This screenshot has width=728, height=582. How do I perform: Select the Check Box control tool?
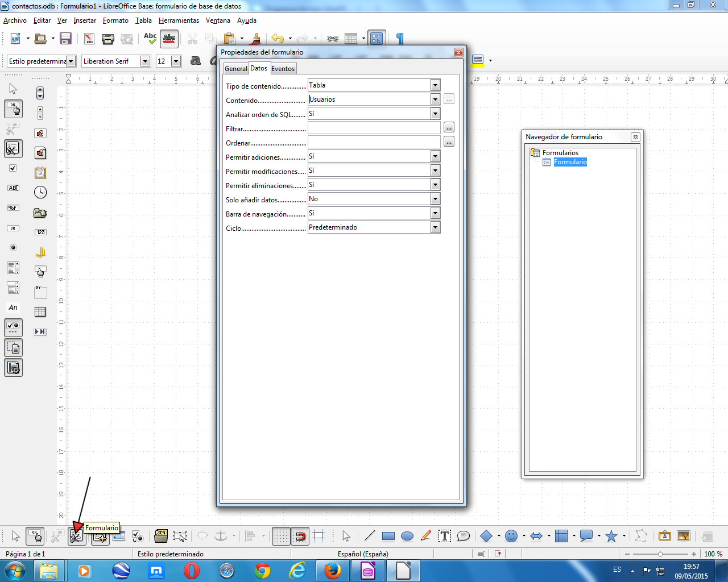13,168
